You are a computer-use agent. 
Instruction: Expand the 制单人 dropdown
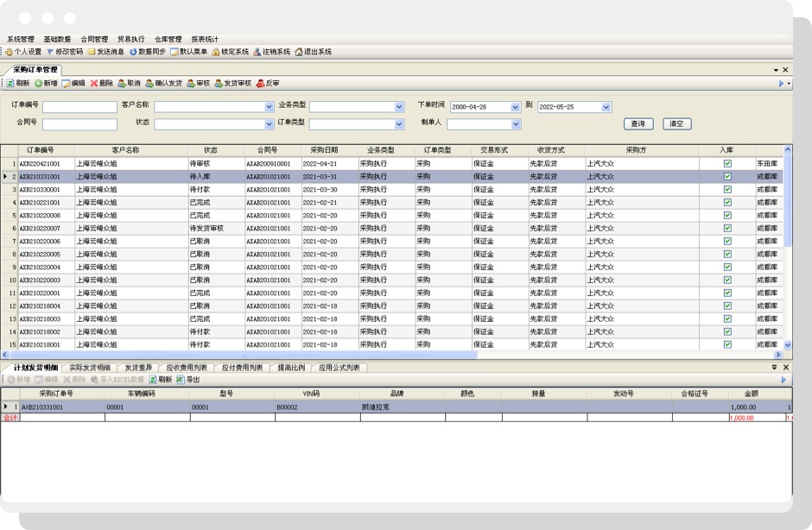(516, 124)
